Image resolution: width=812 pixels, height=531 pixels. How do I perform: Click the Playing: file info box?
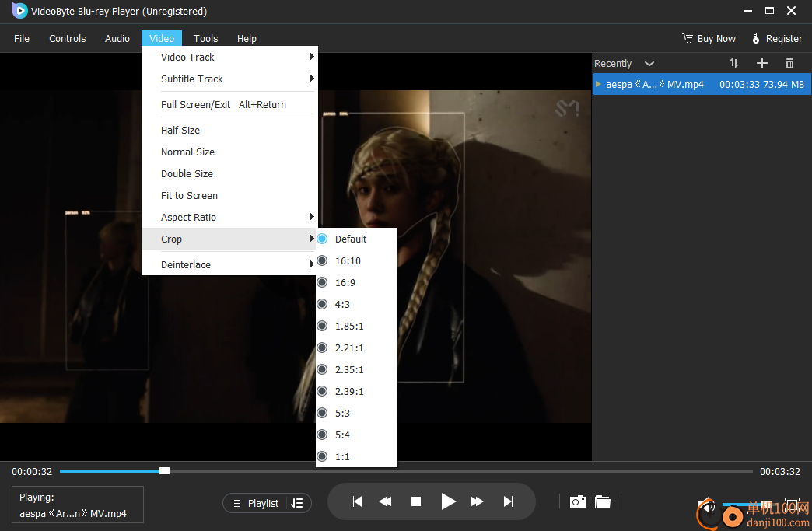pyautogui.click(x=78, y=505)
